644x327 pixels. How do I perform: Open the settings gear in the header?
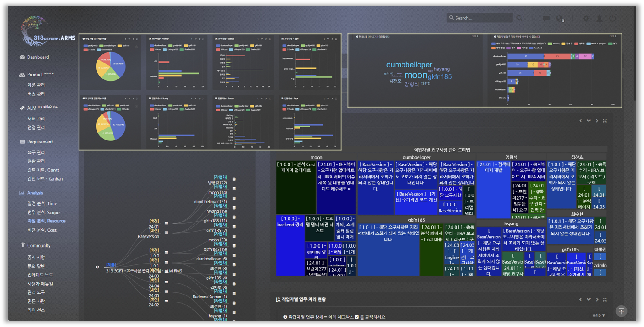tap(586, 18)
